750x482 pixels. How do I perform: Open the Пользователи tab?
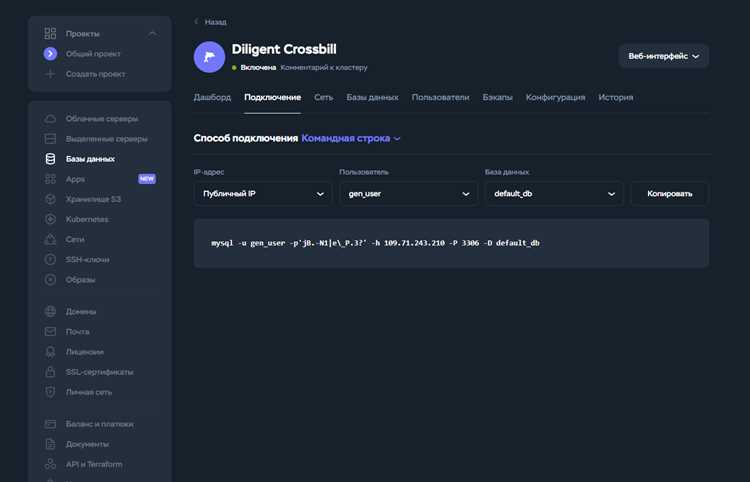click(x=440, y=97)
